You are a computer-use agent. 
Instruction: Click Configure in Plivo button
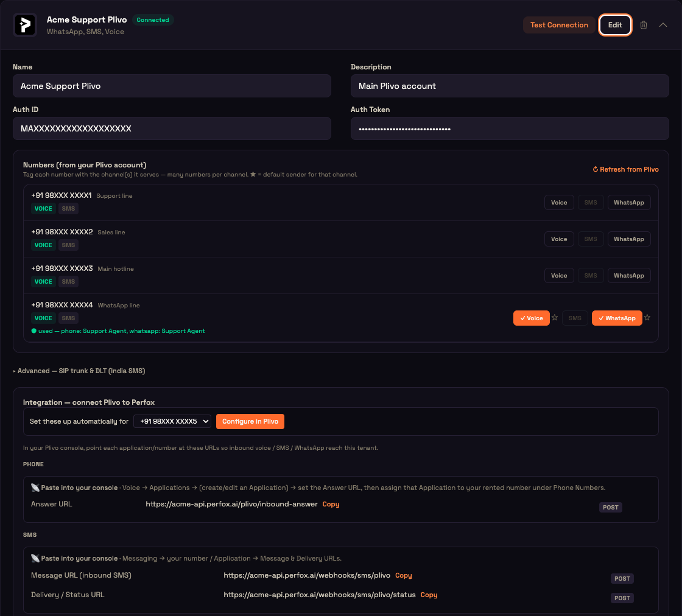pyautogui.click(x=250, y=421)
